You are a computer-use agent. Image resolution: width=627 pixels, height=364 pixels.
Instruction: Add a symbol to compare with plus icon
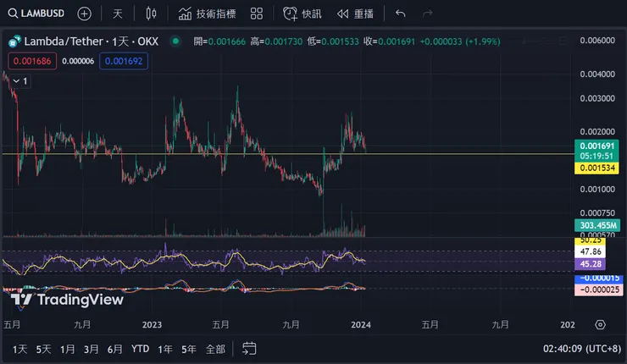pyautogui.click(x=84, y=14)
